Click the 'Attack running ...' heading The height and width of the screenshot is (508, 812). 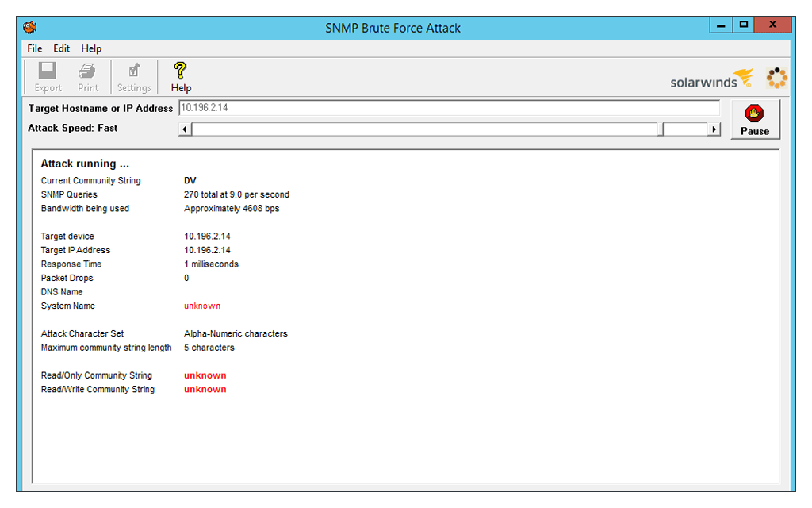point(85,164)
